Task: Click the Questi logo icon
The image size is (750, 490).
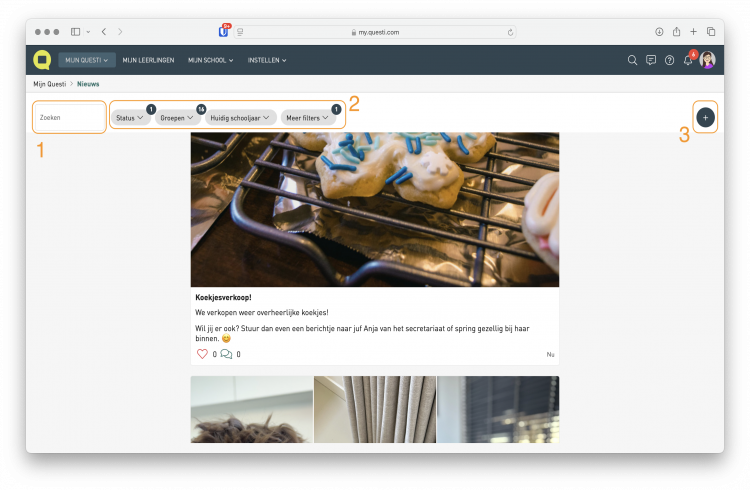Action: pyautogui.click(x=42, y=60)
